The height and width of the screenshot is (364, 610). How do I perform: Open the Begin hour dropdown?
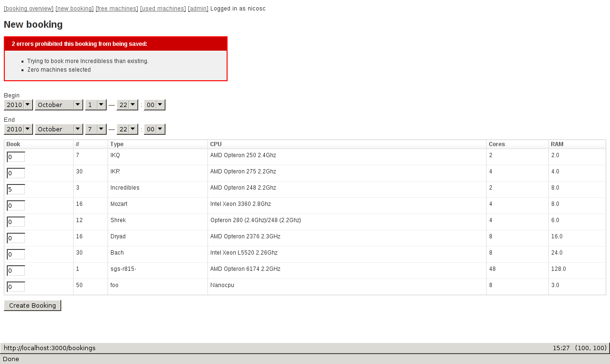pyautogui.click(x=128, y=105)
